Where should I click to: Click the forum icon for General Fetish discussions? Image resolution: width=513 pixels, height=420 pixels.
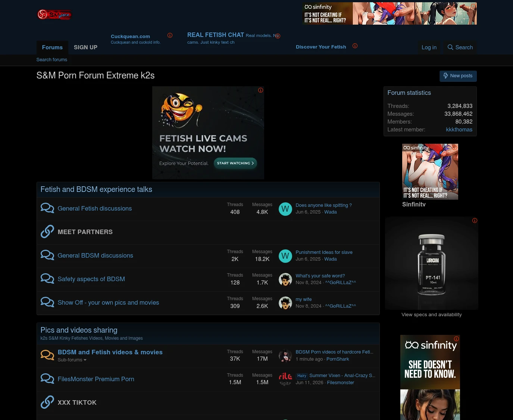(x=47, y=208)
